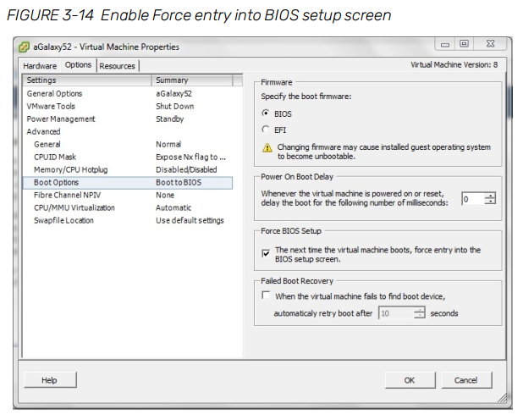Screen dimensions: 523x420
Task: Switch to the Options tab
Action: [78, 64]
